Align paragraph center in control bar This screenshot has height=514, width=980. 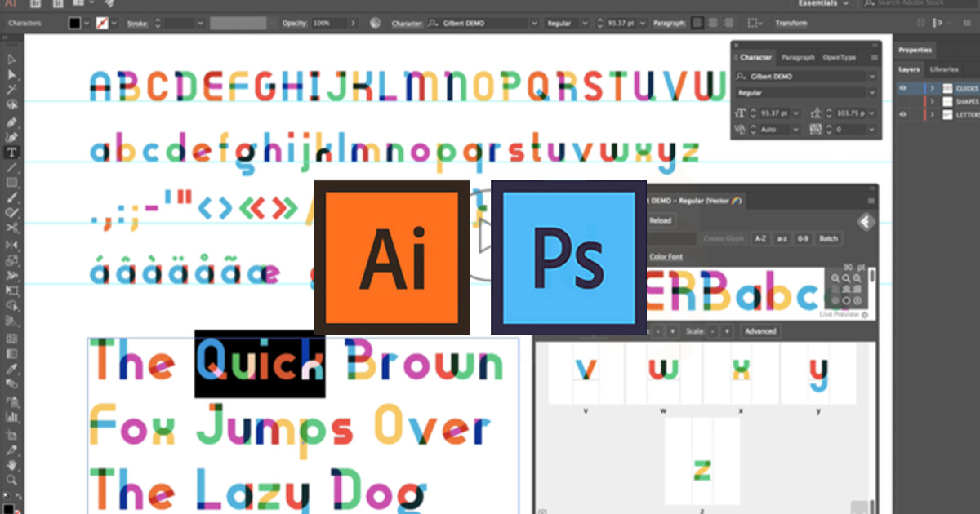pyautogui.click(x=712, y=24)
